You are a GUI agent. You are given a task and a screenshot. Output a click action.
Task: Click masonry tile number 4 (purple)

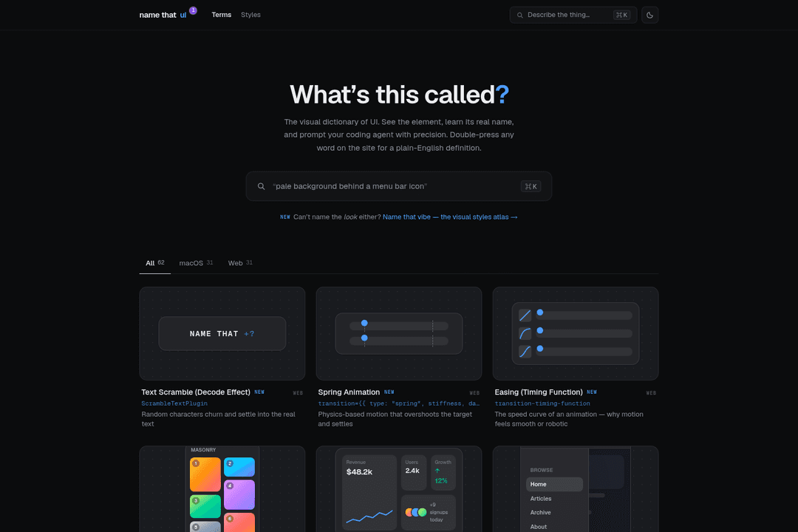(x=239, y=495)
